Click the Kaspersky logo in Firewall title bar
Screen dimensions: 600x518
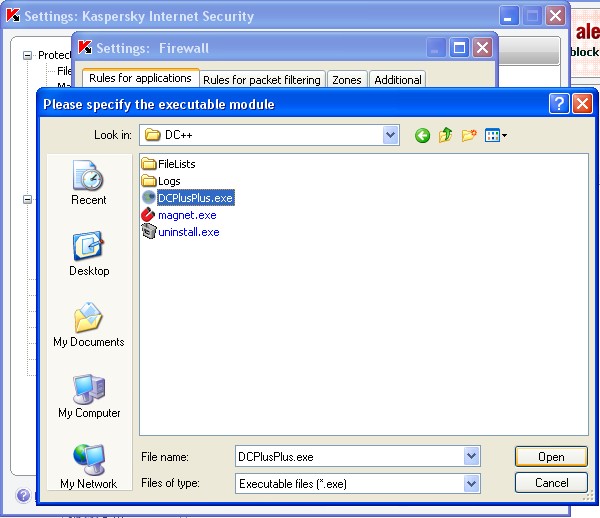(85, 47)
